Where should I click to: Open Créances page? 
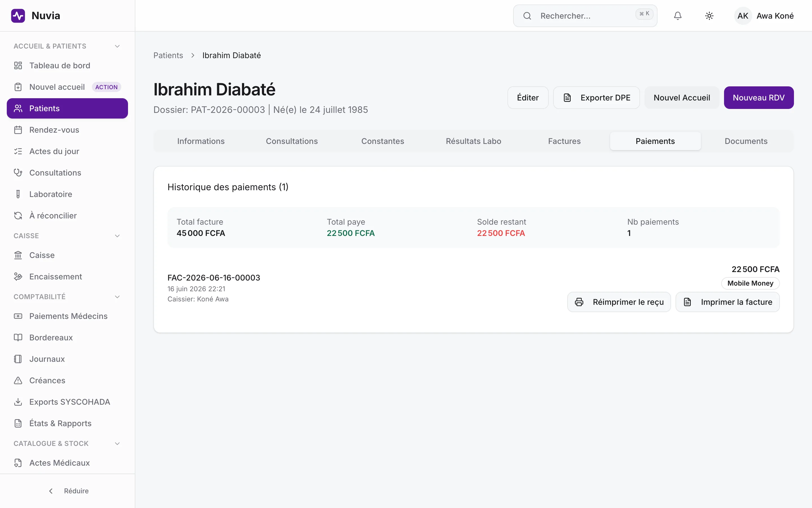click(67, 381)
